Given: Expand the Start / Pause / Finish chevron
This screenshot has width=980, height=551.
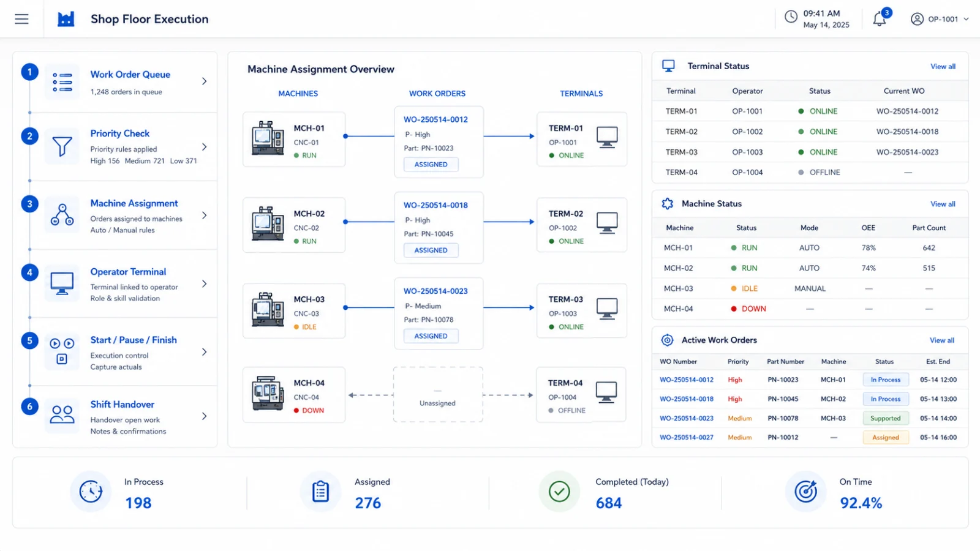Looking at the screenshot, I should point(205,352).
